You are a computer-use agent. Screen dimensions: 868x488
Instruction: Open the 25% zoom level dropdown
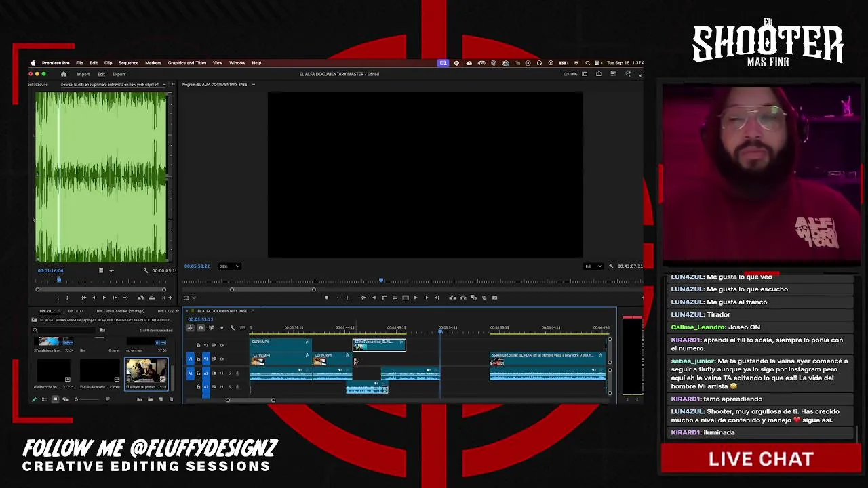pos(231,266)
